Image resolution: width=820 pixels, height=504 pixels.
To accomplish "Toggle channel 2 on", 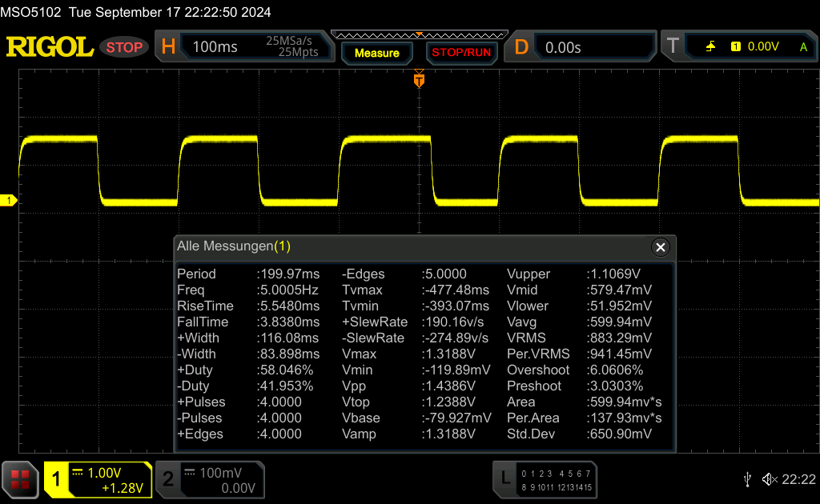I will 168,479.
